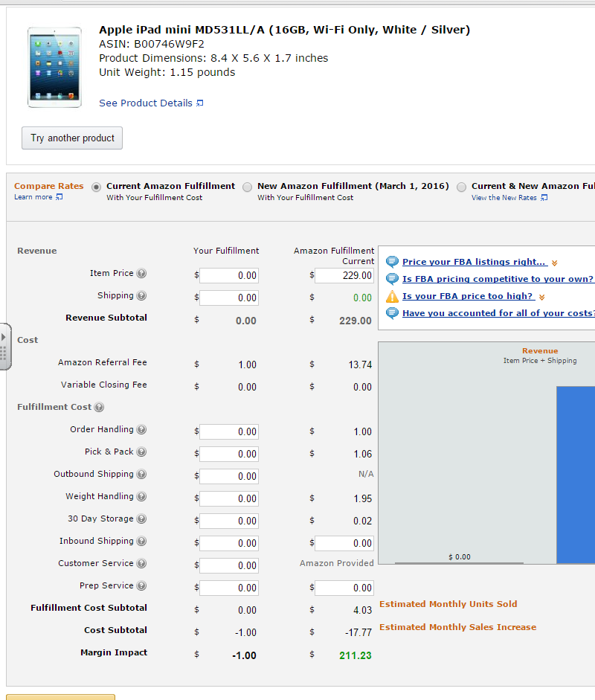This screenshot has width=595, height=700.
Task: Click Try another product button
Action: tap(72, 138)
